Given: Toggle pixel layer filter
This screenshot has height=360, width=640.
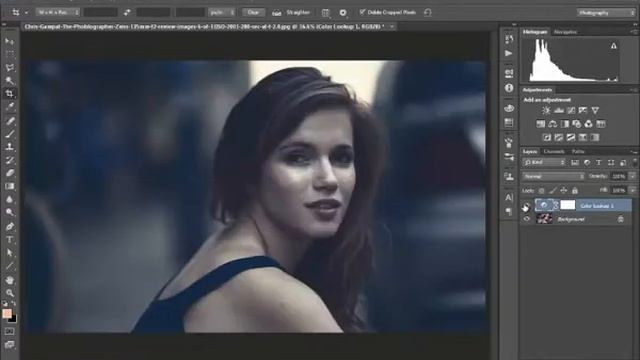Looking at the screenshot, I should coord(575,162).
